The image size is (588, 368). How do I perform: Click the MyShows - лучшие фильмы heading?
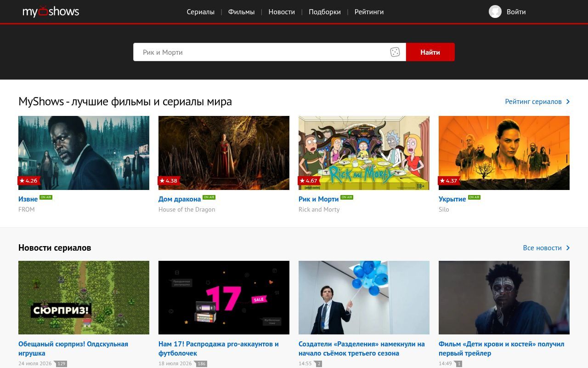[125, 102]
